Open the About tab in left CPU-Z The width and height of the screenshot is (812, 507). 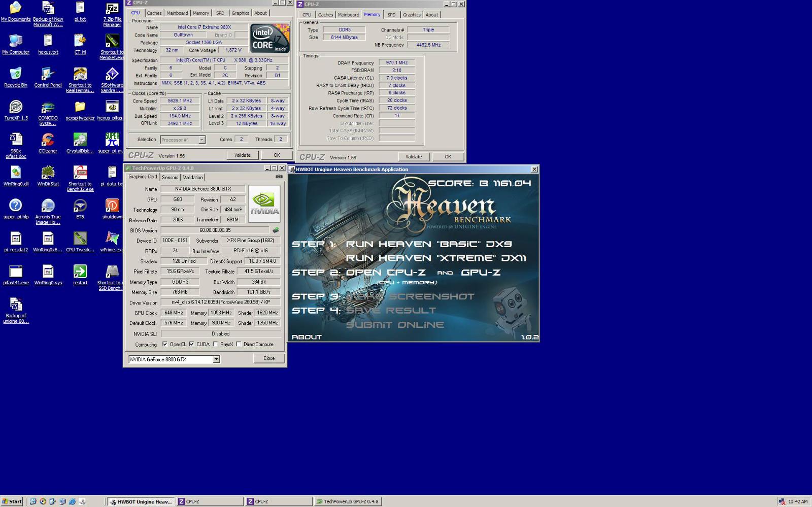pyautogui.click(x=260, y=13)
